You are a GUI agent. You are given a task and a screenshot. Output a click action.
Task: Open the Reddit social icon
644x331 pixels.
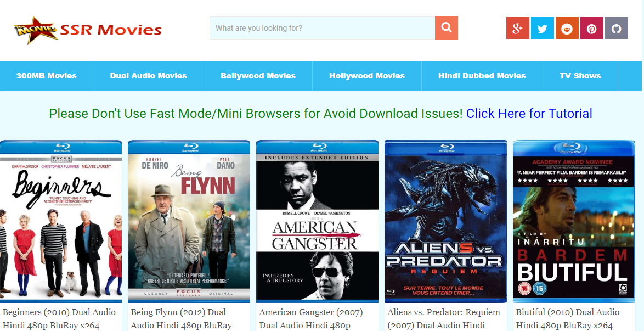click(567, 28)
